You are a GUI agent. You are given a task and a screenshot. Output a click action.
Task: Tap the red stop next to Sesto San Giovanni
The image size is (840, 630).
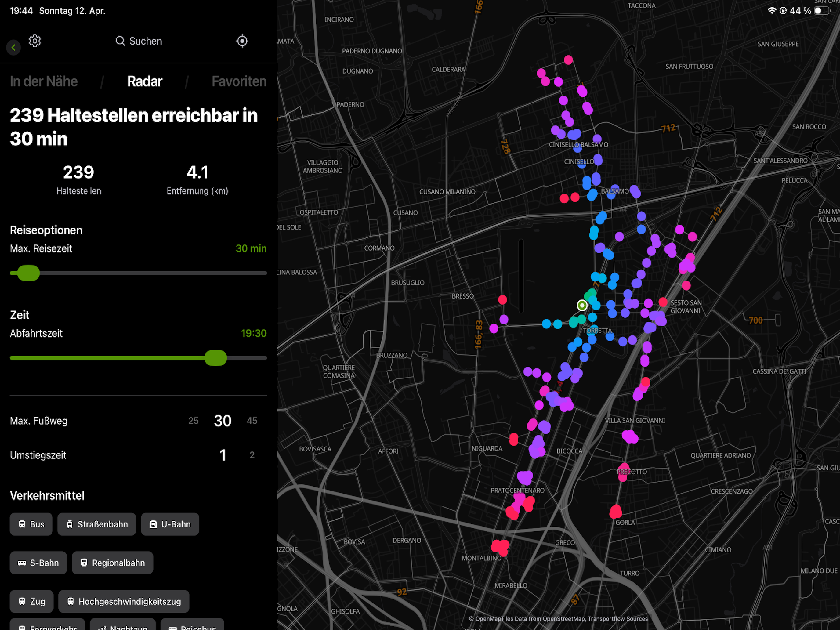663,302
